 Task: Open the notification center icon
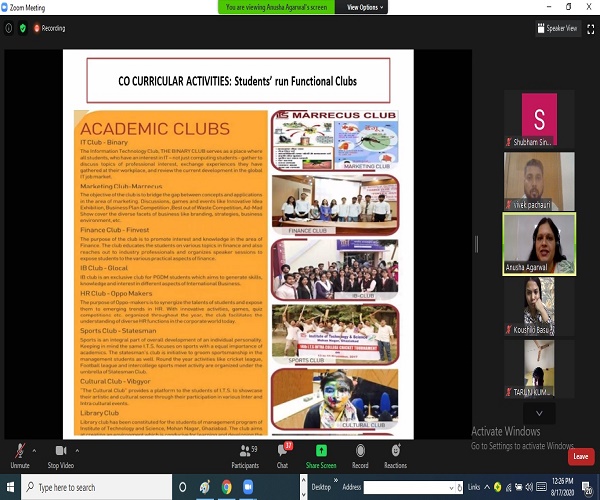coord(587,487)
